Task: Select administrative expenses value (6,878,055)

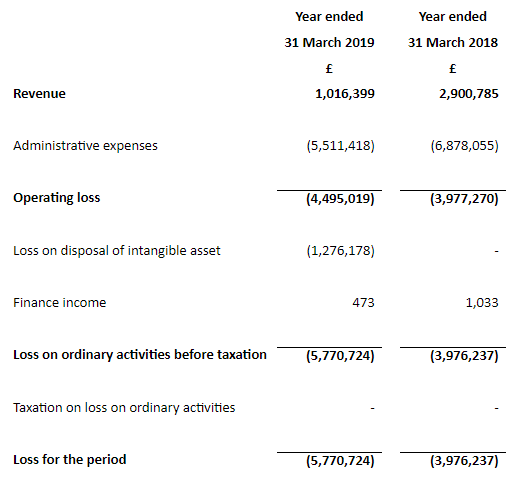Action: coord(464,146)
